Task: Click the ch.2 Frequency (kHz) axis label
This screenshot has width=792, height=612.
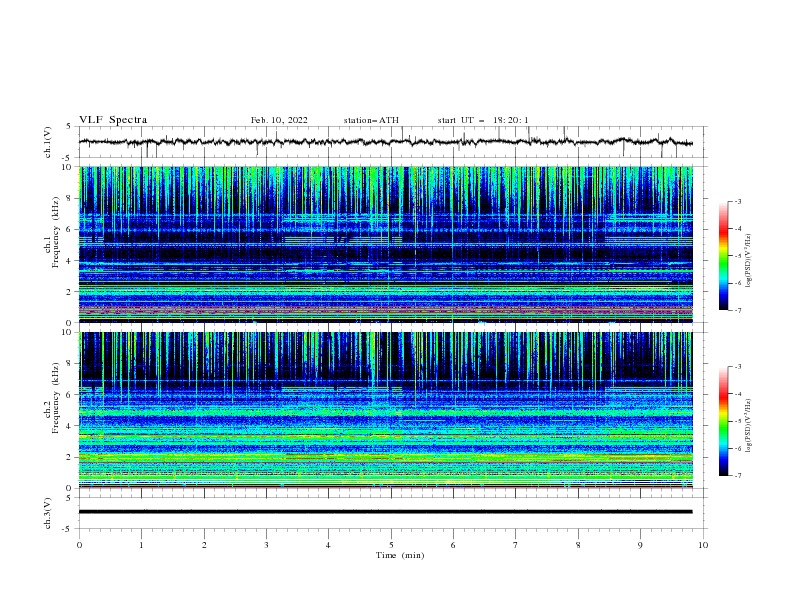Action: (x=52, y=398)
